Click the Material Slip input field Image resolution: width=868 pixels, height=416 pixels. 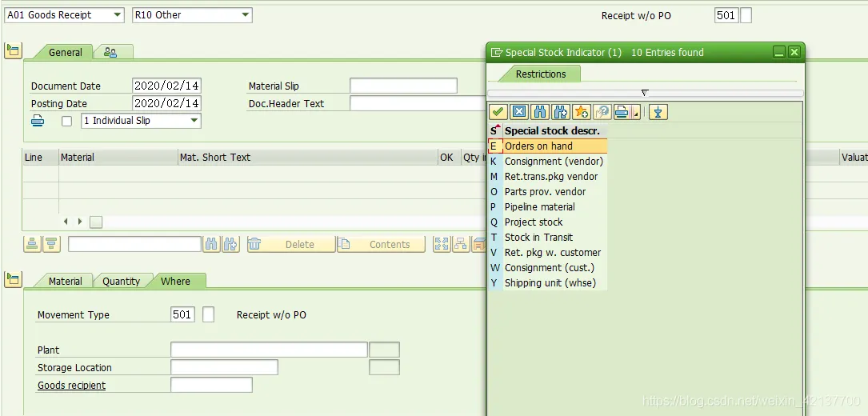click(x=403, y=86)
